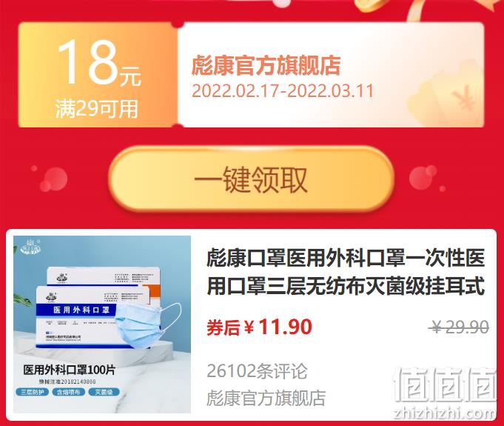Click the 含熔喷布 badge on product image
The image size is (504, 426).
pos(69,392)
